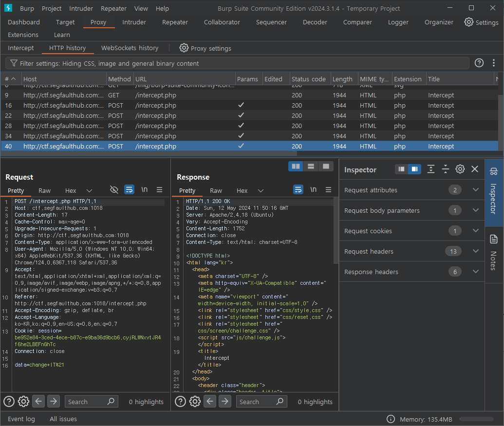This screenshot has height=426, width=504.
Task: Select top-bottom request/response layout
Action: coord(311,167)
